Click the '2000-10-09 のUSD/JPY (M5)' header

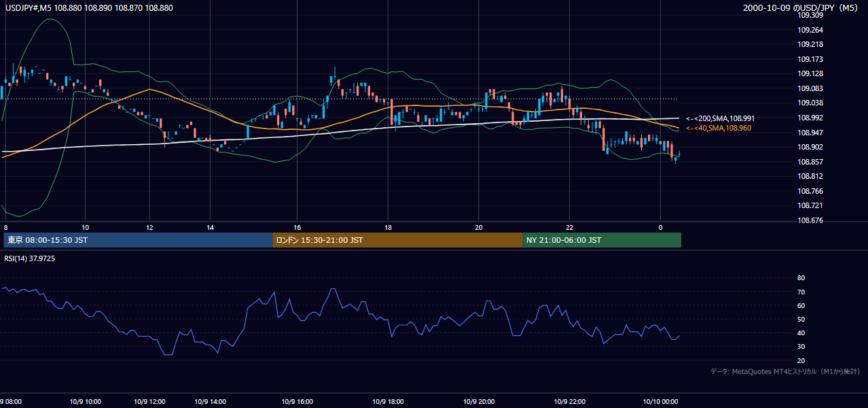tap(802, 8)
